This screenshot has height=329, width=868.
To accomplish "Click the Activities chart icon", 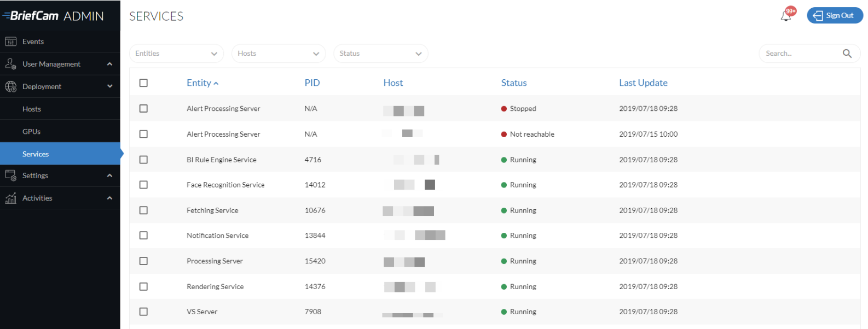I will pyautogui.click(x=10, y=198).
